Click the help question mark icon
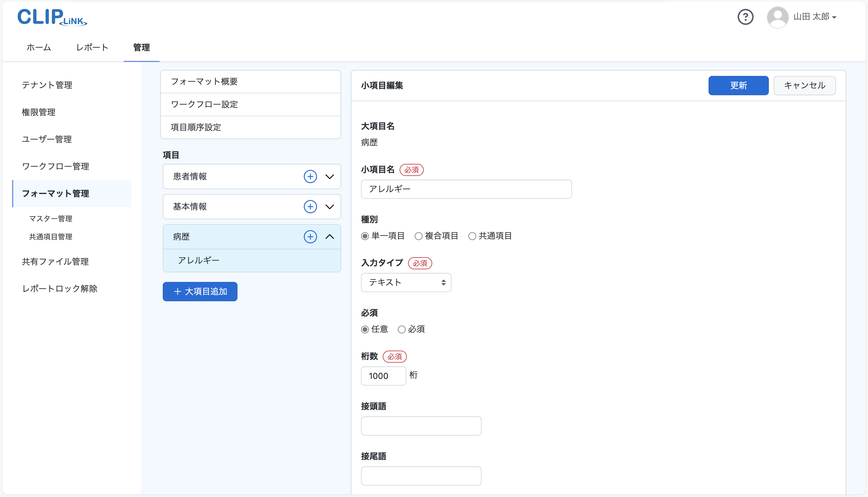868x497 pixels. tap(745, 17)
